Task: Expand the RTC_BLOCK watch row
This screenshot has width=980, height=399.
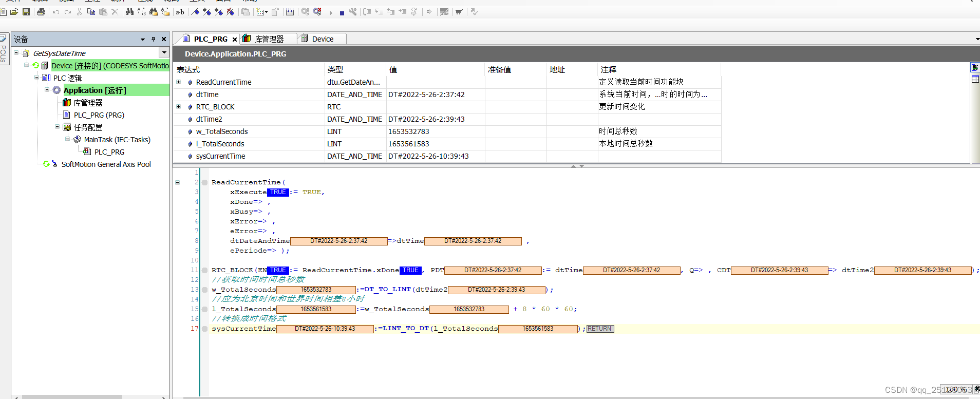Action: 179,107
